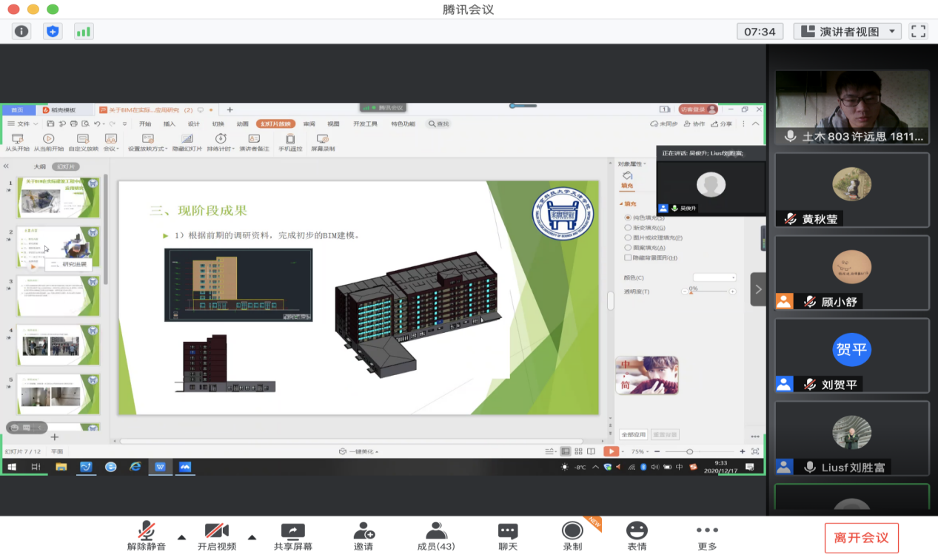Open the Share Screen (共享屏幕) option
This screenshot has width=938, height=560.
click(x=293, y=536)
